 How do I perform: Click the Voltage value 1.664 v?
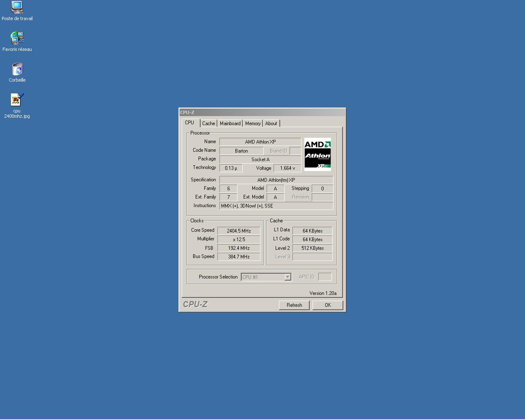(x=287, y=168)
